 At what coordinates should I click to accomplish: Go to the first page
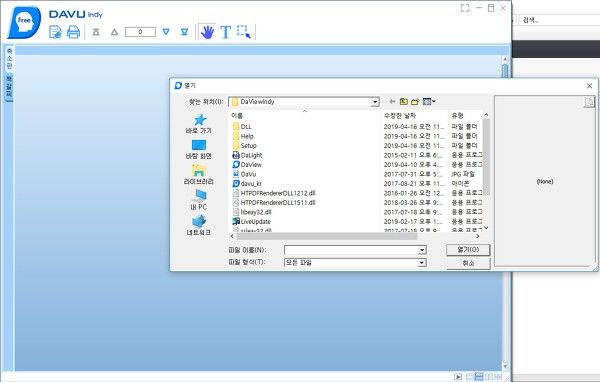click(96, 32)
